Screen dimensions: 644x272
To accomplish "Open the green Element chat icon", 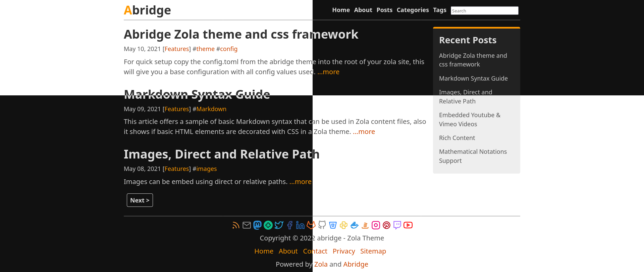I will (x=268, y=225).
